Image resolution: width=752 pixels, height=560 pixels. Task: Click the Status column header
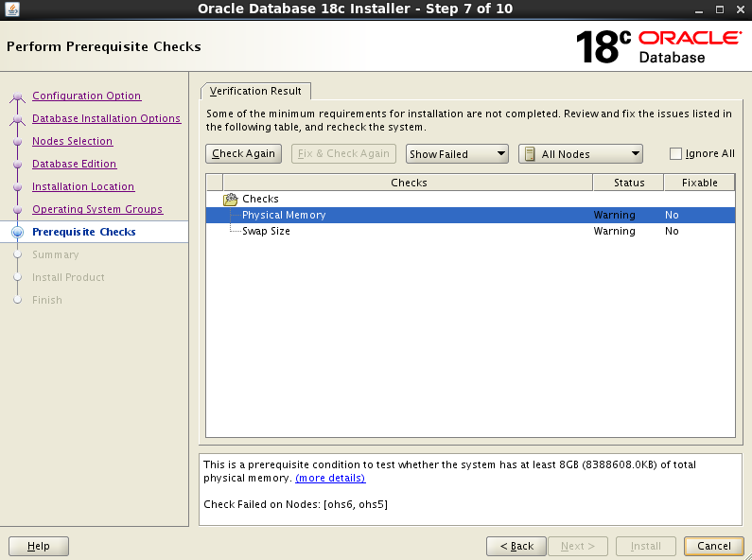click(629, 183)
